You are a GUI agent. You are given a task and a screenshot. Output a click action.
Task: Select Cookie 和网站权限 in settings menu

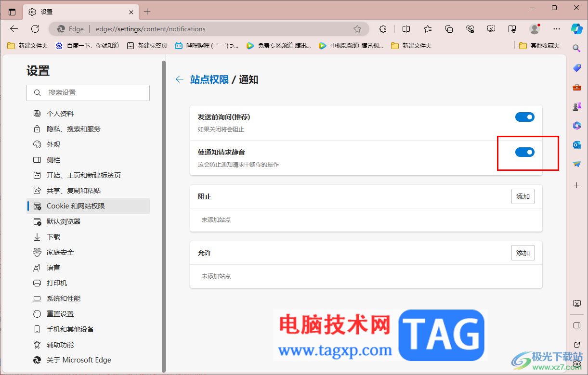(88, 206)
